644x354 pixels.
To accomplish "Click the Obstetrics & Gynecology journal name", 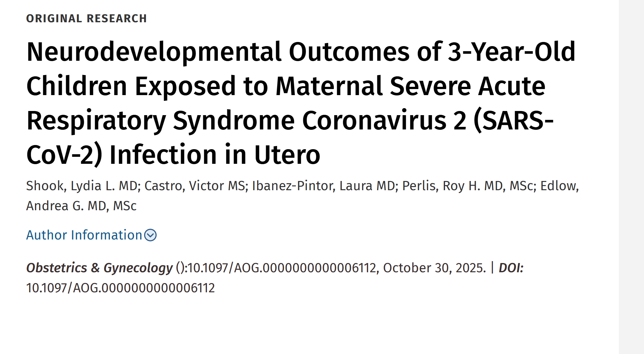I will click(x=99, y=268).
